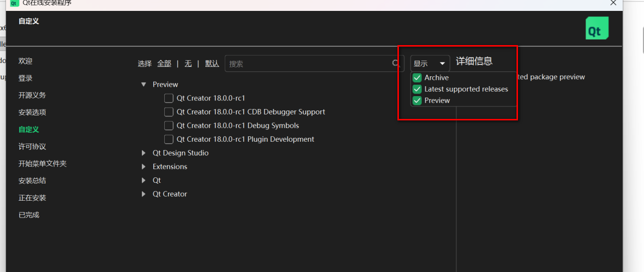
Task: Click the green Qt logo in the header
Action: pos(597,28)
